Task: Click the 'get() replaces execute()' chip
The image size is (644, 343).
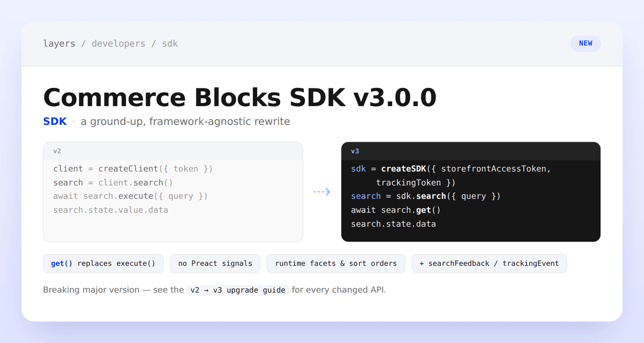Action: coord(103,264)
